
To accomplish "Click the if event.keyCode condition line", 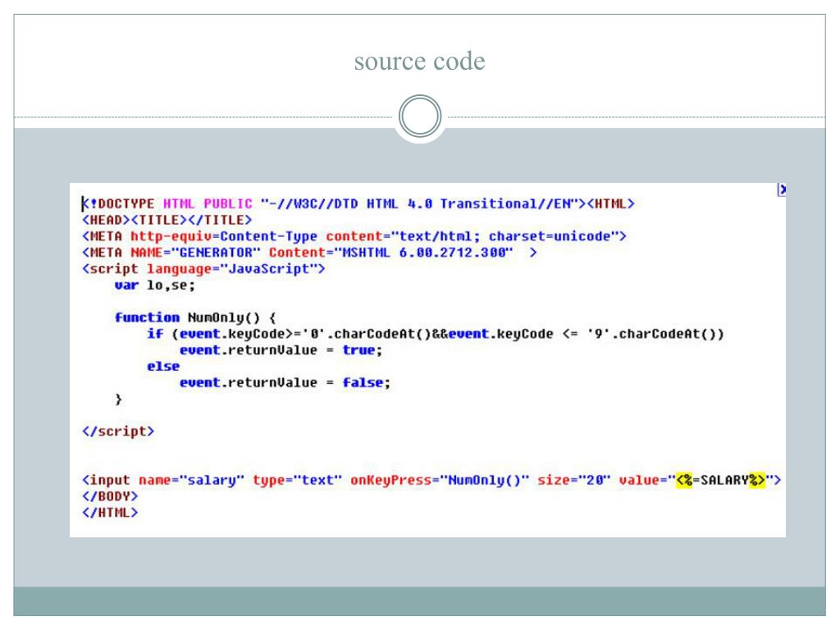I will pyautogui.click(x=435, y=334).
